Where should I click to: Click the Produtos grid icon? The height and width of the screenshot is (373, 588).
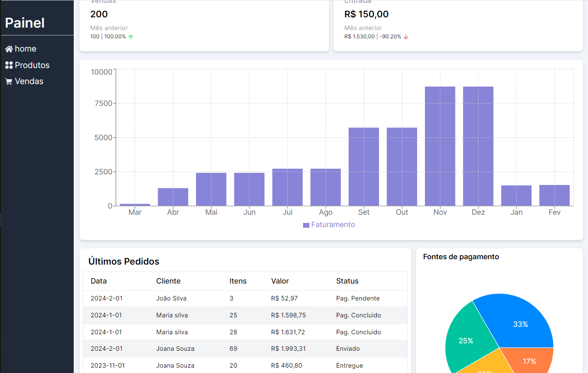pos(9,65)
